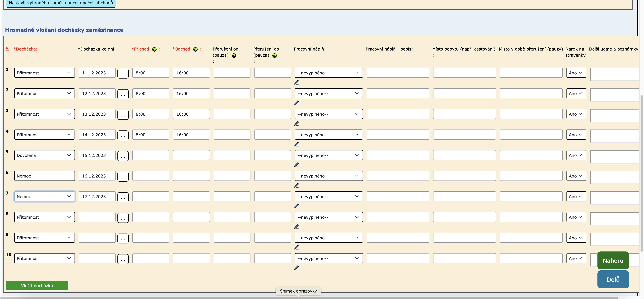The image size is (644, 299).
Task: Click the pencil edit icon in row 10
Action: [297, 268]
